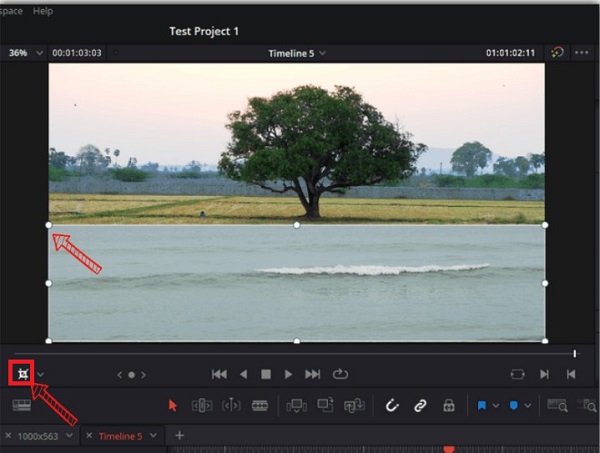This screenshot has height=453, width=600.
Task: Click the Test Project 1 title
Action: point(204,31)
